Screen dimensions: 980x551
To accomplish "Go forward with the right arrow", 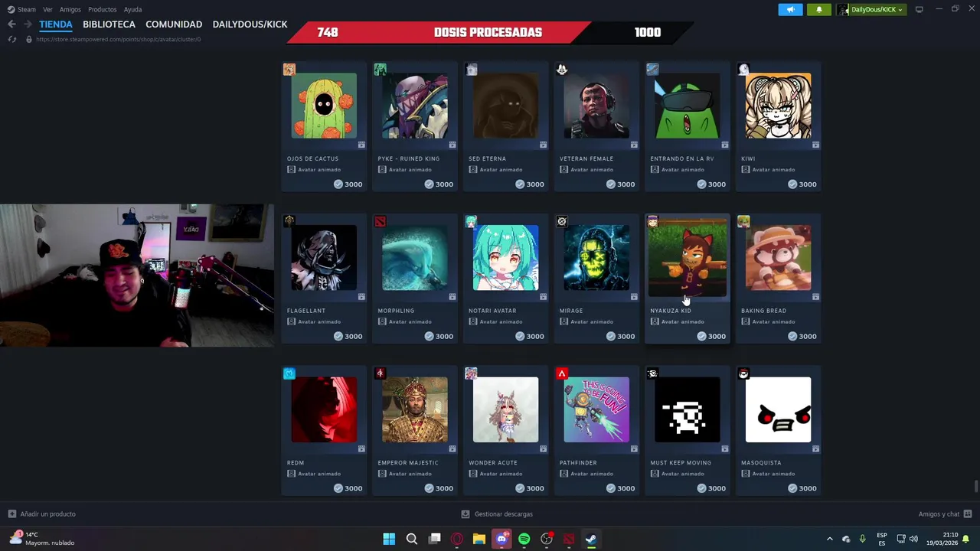I will [x=28, y=24].
